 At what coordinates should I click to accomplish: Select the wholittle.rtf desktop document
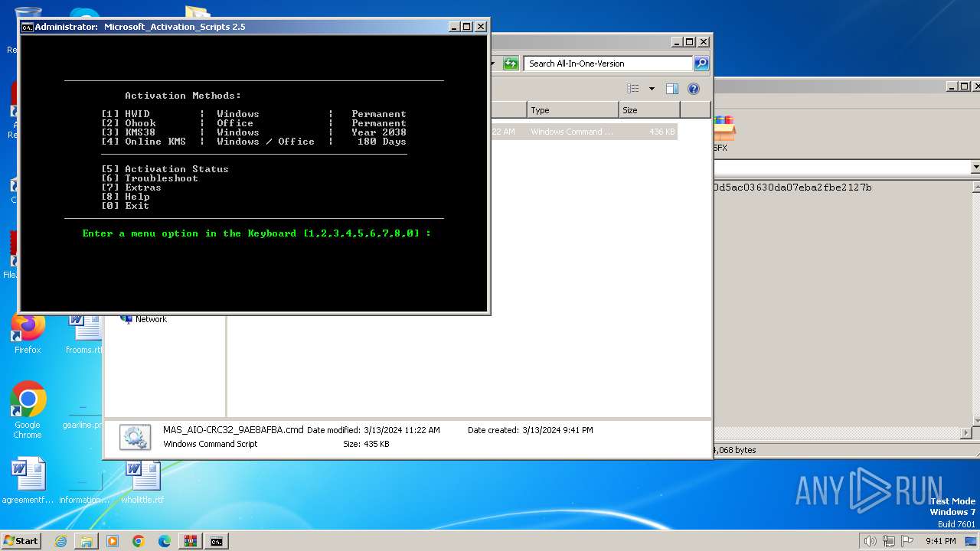pyautogui.click(x=142, y=482)
